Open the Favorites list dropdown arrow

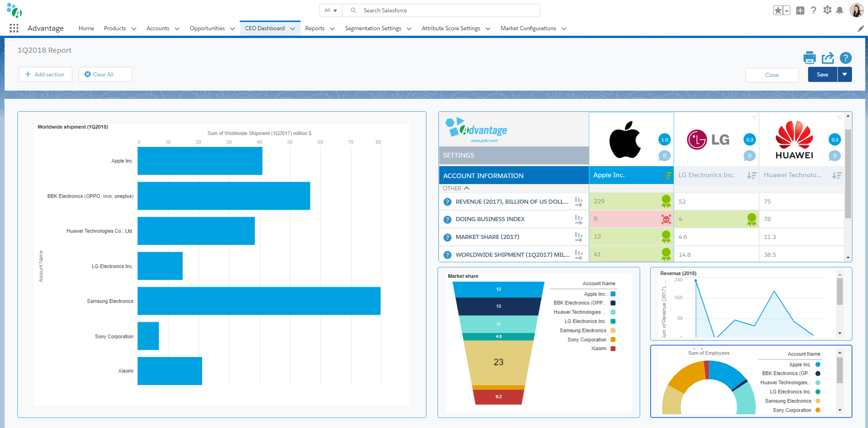tap(787, 10)
